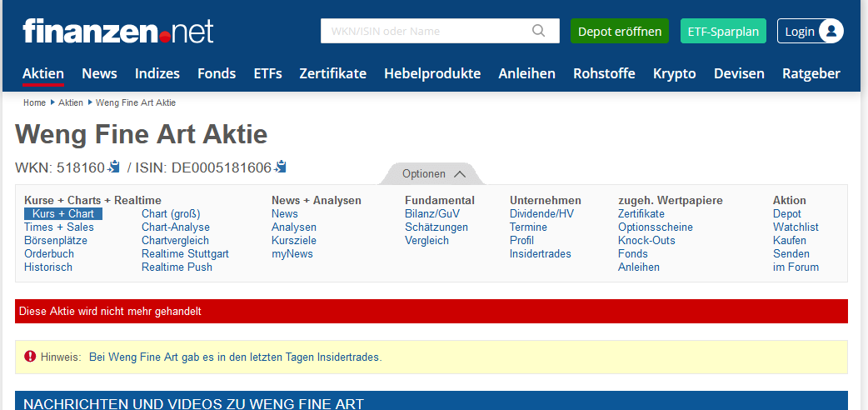
Task: Open Chart-Analyse link
Action: 176,227
